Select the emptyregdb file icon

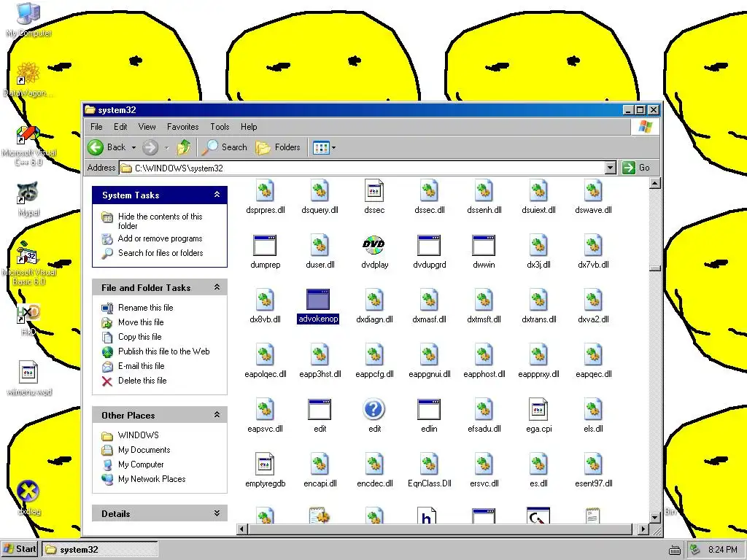coord(265,464)
